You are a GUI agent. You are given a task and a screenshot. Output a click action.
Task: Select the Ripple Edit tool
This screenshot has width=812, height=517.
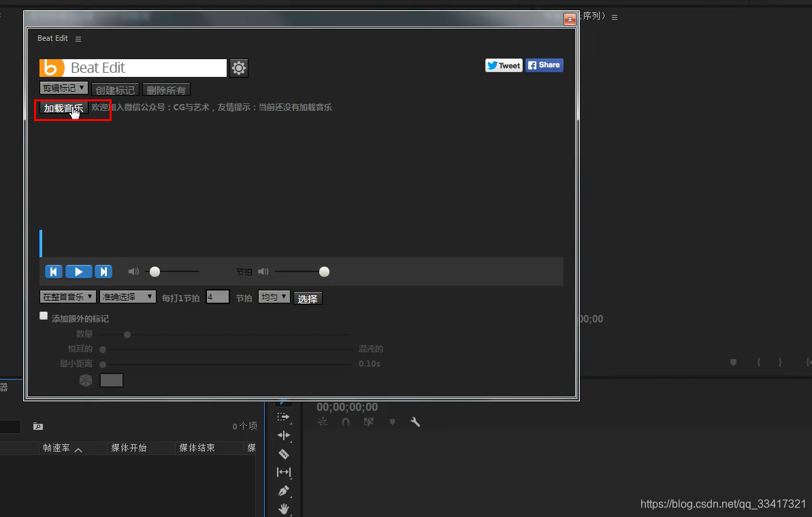click(x=283, y=436)
